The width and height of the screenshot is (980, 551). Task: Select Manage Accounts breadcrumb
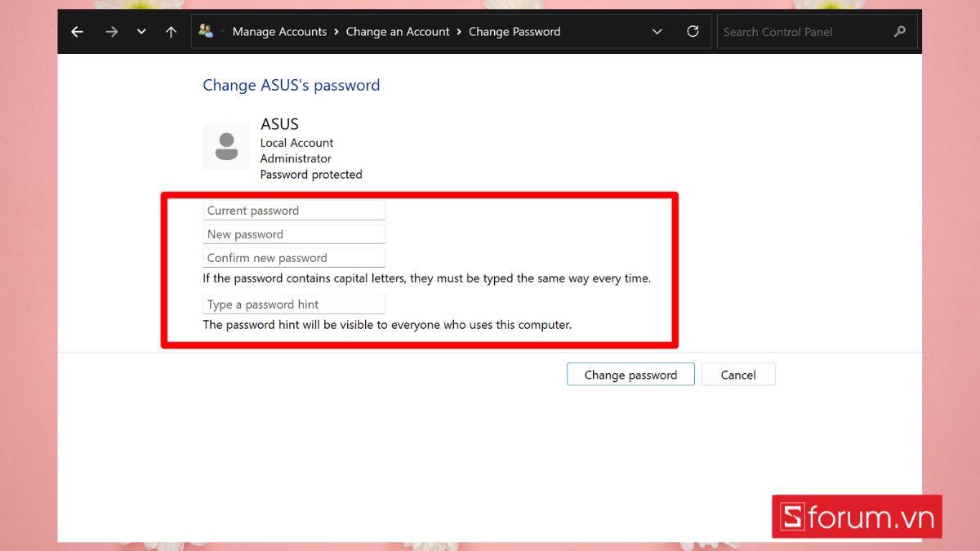[x=279, y=32]
